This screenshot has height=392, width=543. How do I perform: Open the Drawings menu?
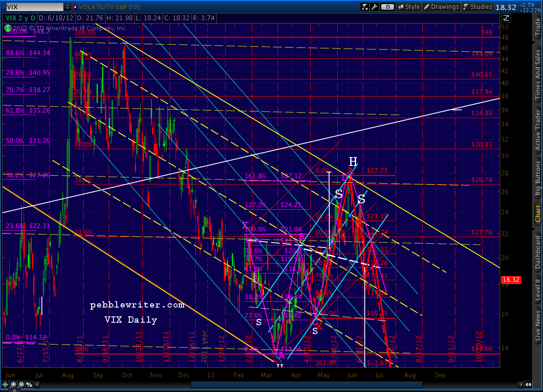point(441,7)
